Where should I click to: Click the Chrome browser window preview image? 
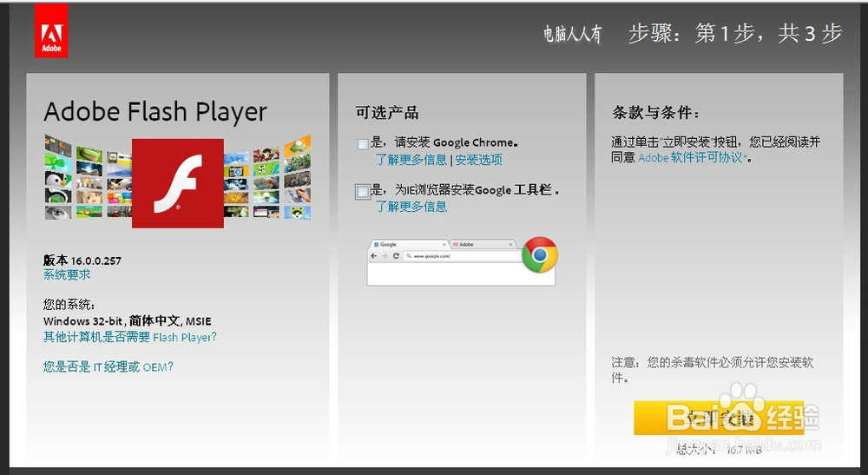461,262
